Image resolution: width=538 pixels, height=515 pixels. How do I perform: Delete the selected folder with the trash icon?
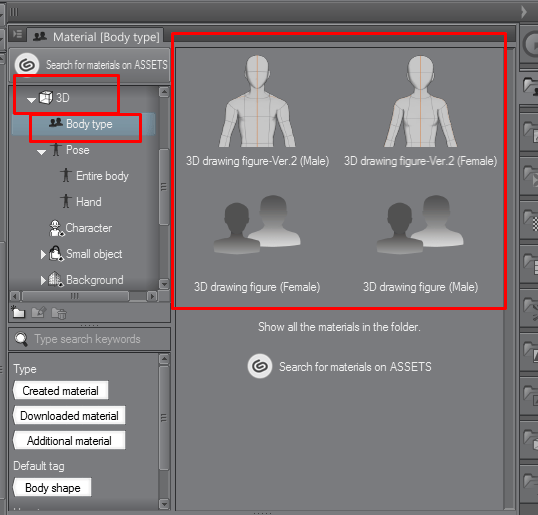(59, 313)
